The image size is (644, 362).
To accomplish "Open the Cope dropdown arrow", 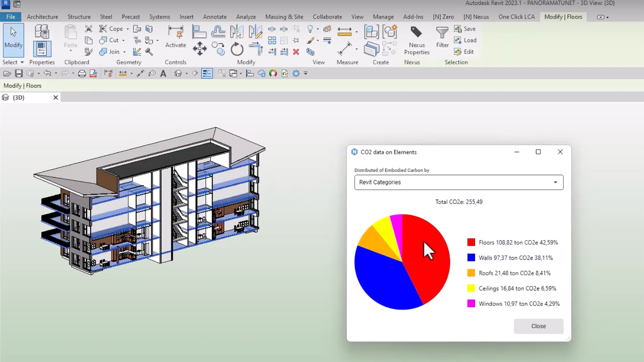I will [127, 29].
